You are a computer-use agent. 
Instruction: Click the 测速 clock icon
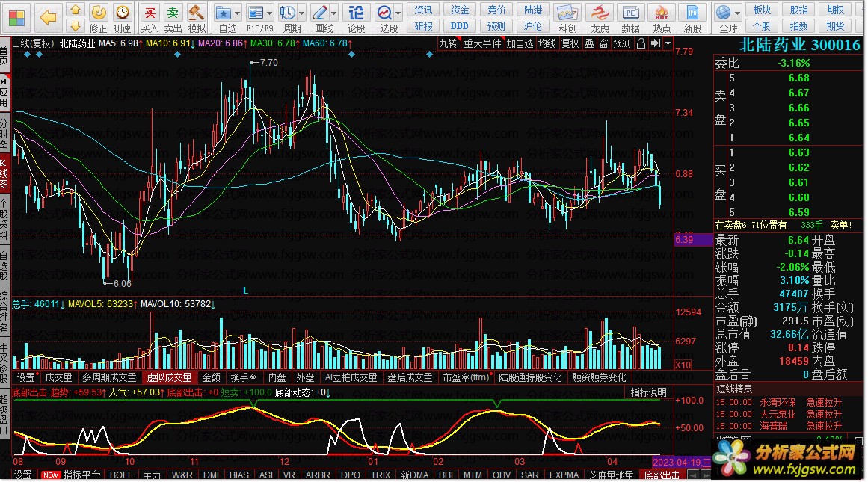click(x=123, y=12)
